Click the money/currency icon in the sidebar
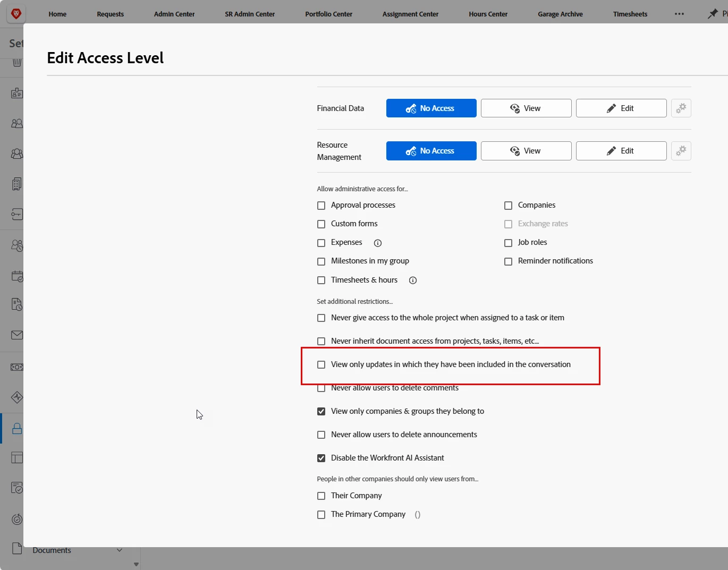 pos(17,367)
